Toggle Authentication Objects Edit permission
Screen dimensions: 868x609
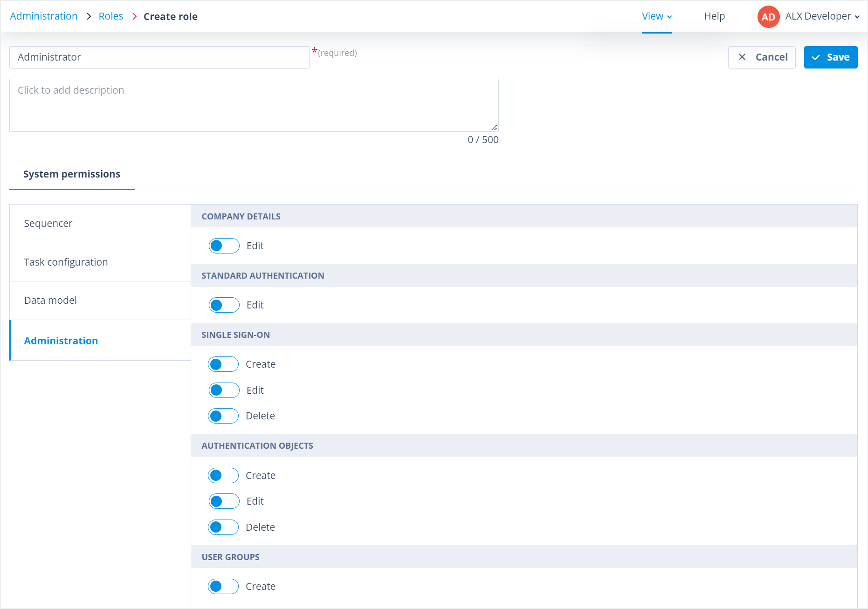pos(224,501)
